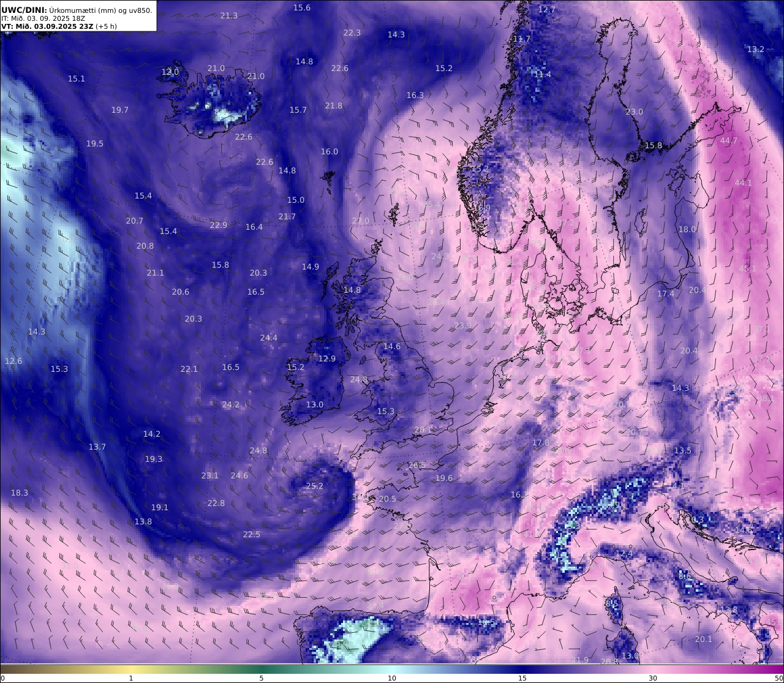Image resolution: width=784 pixels, height=683 pixels.
Task: Click the map value 20.1
Action: (704, 639)
